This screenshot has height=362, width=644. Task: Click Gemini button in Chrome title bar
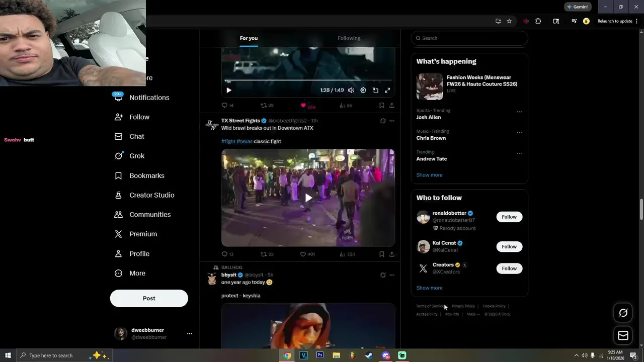click(578, 7)
